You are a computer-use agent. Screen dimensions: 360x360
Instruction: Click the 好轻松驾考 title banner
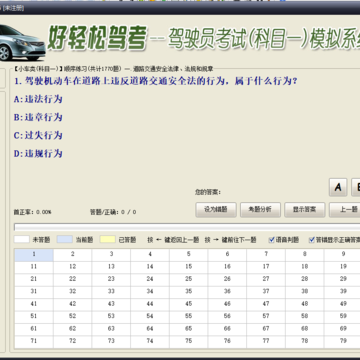click(97, 37)
